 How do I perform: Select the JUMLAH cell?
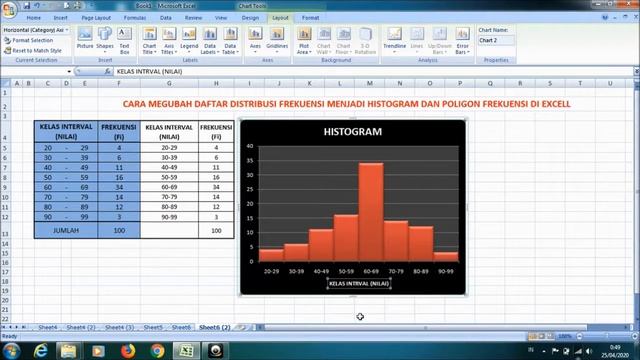point(66,231)
